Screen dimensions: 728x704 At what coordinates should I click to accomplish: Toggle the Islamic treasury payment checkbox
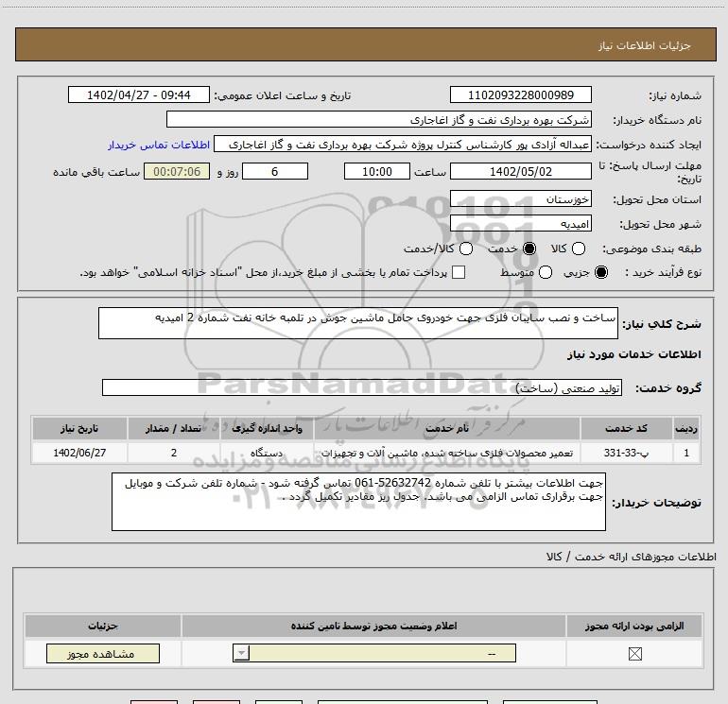point(459,272)
